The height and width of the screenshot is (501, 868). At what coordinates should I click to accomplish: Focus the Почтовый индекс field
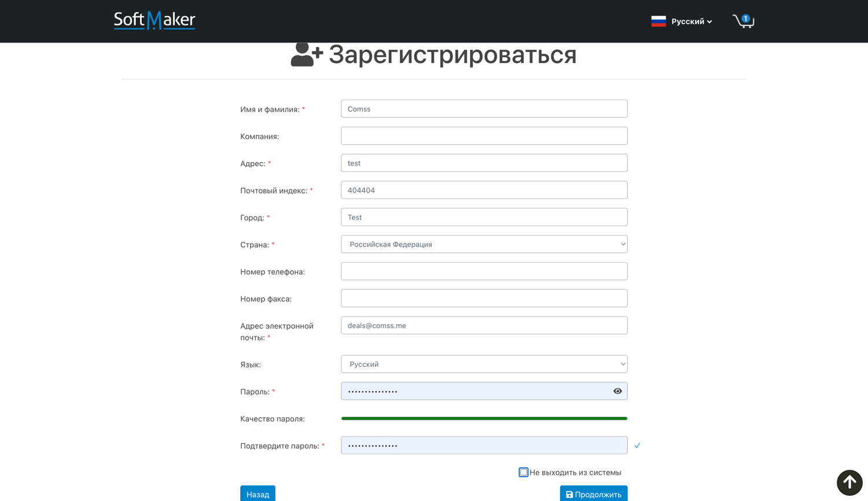click(x=484, y=190)
